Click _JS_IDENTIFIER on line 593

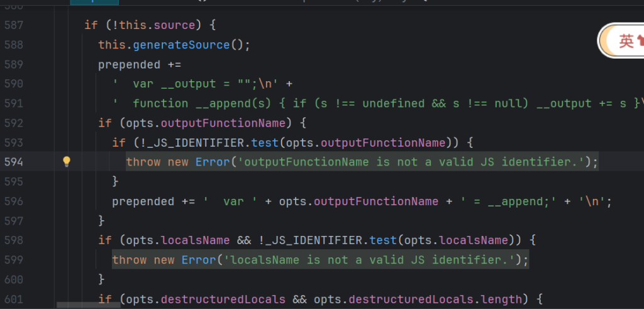[195, 143]
